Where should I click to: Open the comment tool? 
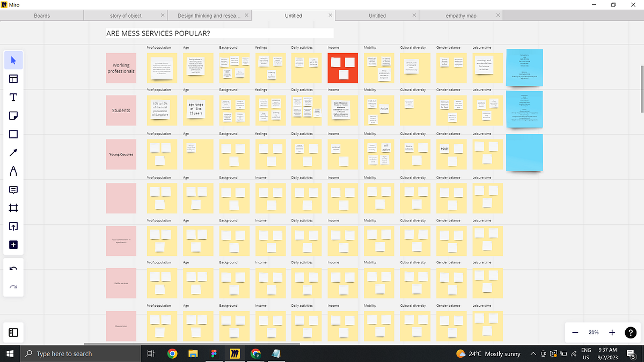pos(13,190)
